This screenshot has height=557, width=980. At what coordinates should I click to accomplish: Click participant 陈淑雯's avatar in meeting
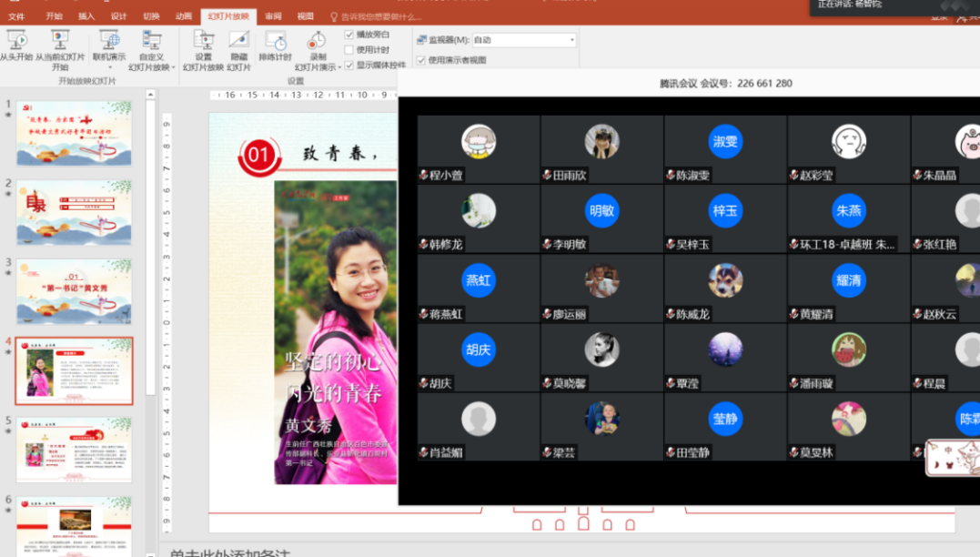pos(725,141)
